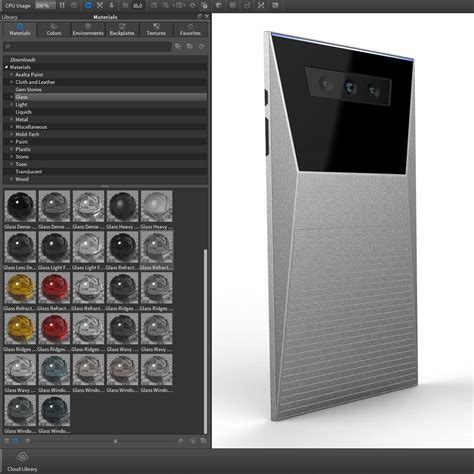Click the add folder icon beside search

pos(190,46)
